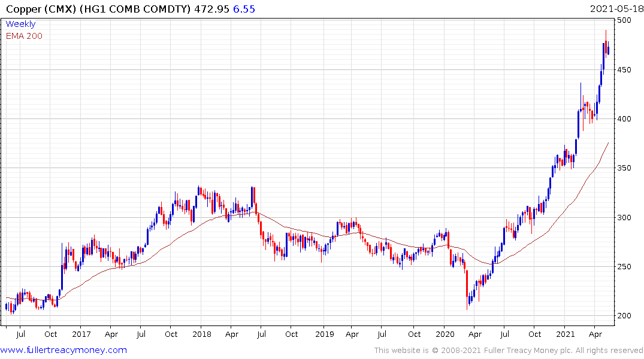Click the last price value 472.95
644x359 pixels.
[211, 9]
